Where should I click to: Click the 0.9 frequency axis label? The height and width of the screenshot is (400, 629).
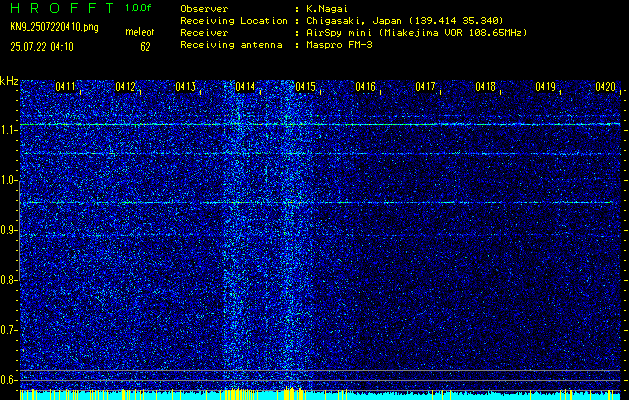click(x=8, y=230)
